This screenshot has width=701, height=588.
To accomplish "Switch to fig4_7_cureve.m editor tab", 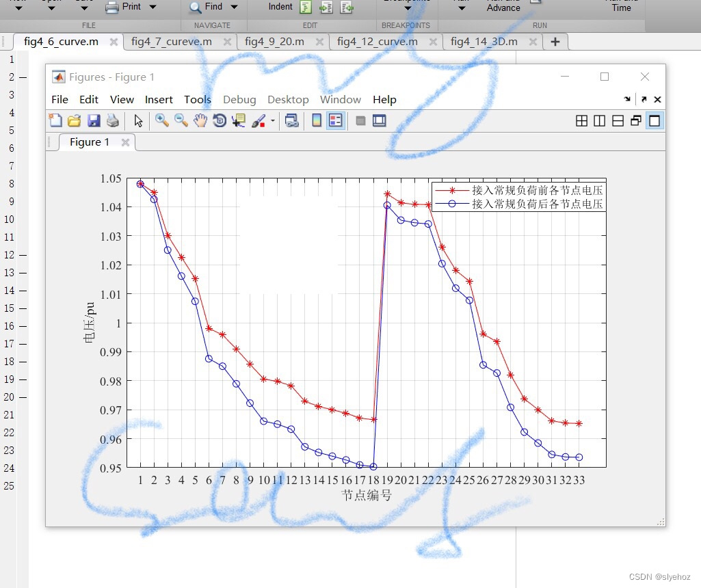I will pos(172,42).
